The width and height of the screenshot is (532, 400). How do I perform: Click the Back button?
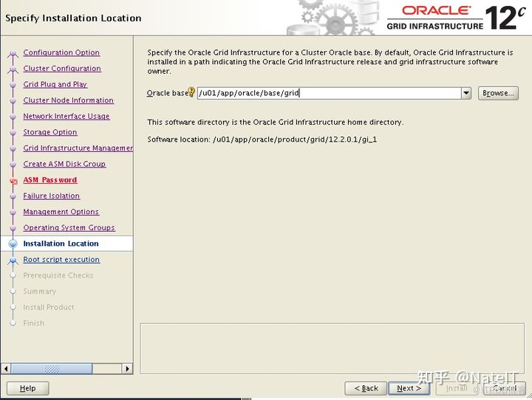point(366,388)
